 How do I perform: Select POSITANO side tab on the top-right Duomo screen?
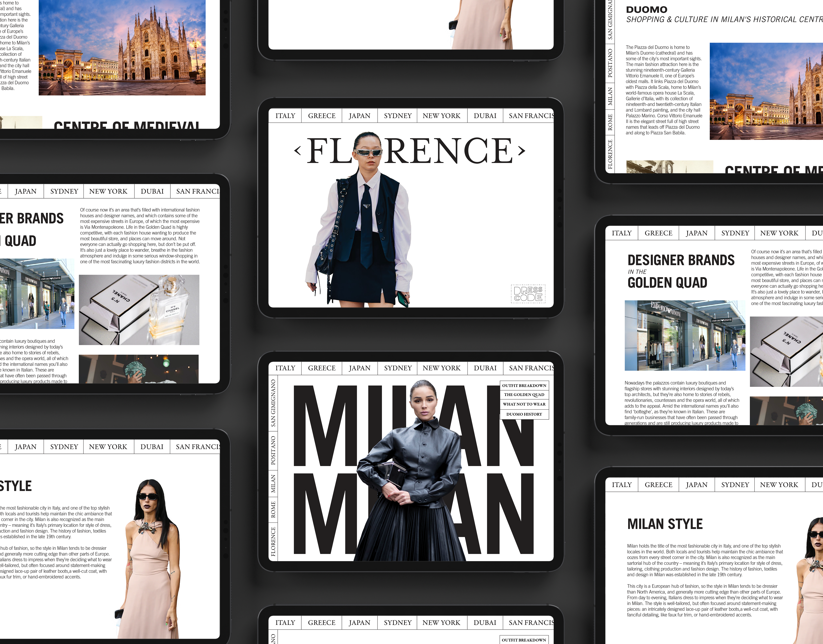[610, 63]
